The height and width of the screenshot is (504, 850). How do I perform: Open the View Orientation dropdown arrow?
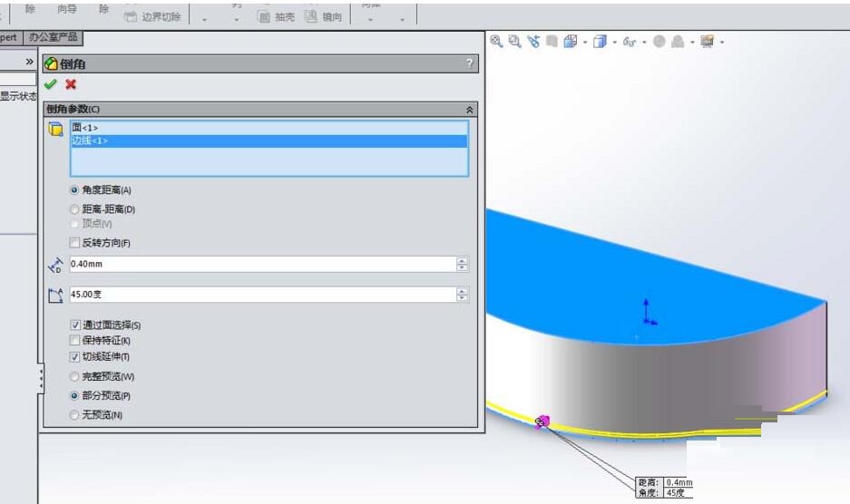pos(585,43)
